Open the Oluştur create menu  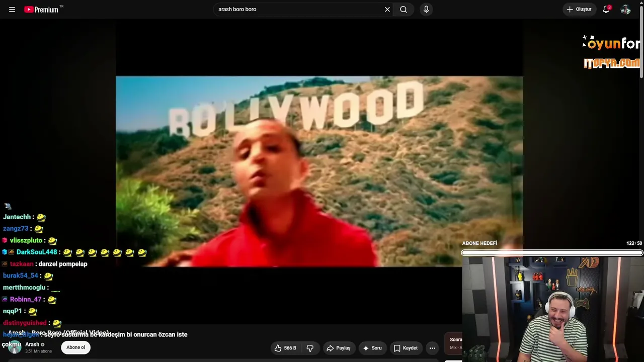(x=579, y=10)
